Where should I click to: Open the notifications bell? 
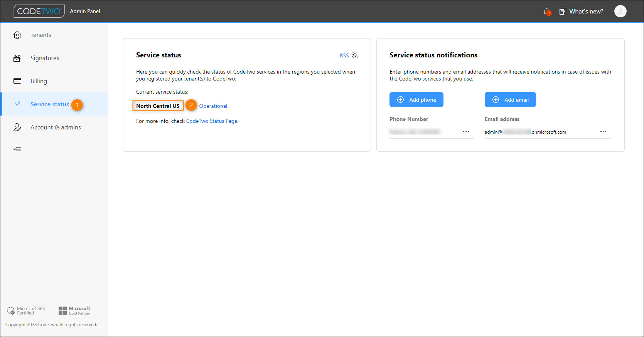pos(547,12)
